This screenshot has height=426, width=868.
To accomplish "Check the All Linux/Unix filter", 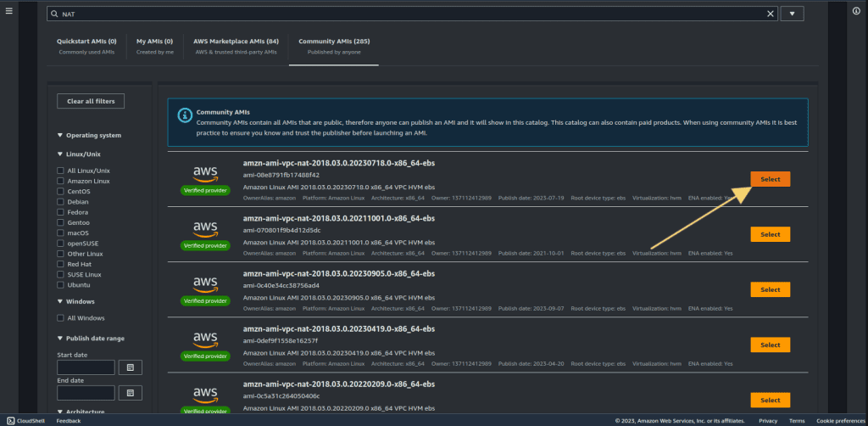I will point(60,171).
